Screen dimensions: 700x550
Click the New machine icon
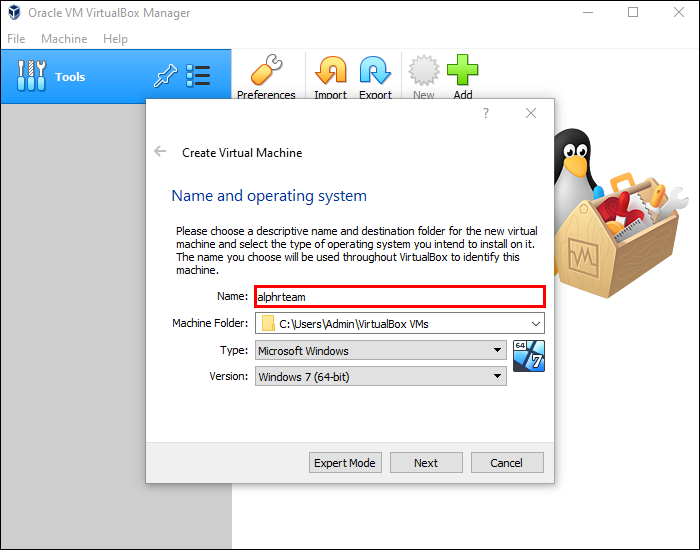coord(423,71)
